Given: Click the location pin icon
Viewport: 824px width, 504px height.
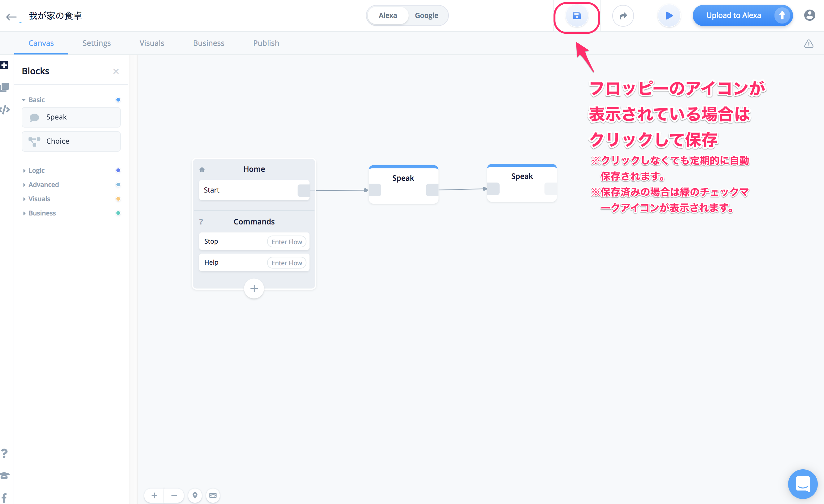Looking at the screenshot, I should point(195,495).
